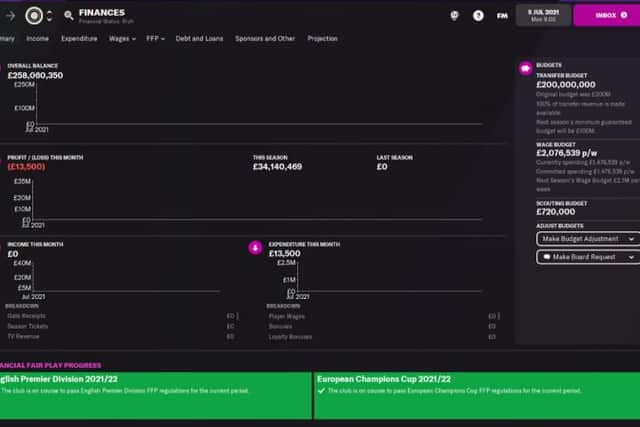Viewport: 640px width, 427px height.
Task: Click the Expenditure This Month £13,500 value
Action: pos(284,254)
